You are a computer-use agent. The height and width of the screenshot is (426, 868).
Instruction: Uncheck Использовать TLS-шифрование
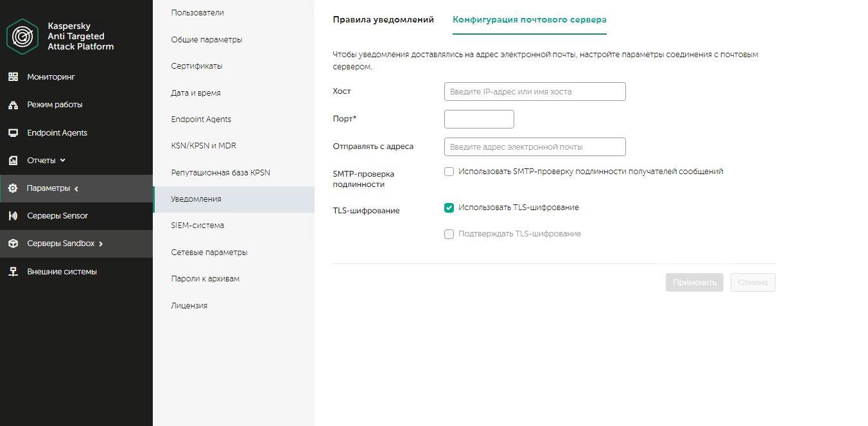[449, 208]
